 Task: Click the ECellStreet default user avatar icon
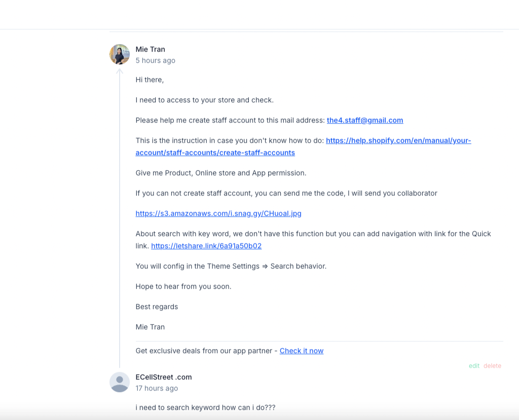coord(120,382)
